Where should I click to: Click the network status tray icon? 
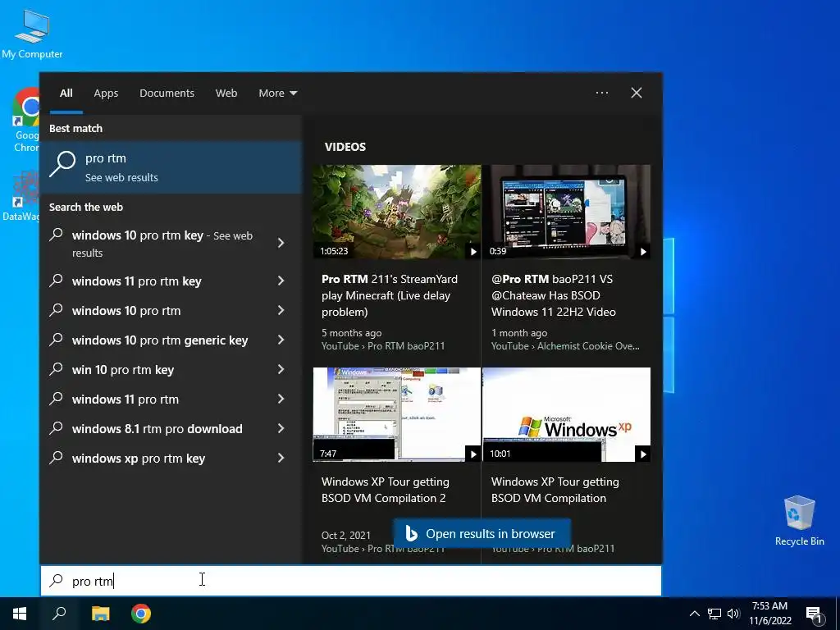click(x=714, y=614)
